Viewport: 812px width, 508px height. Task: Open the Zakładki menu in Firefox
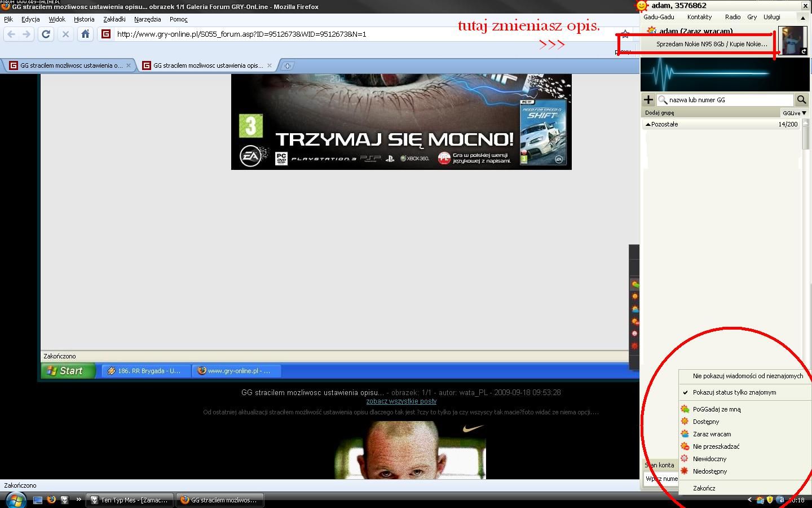(x=114, y=19)
